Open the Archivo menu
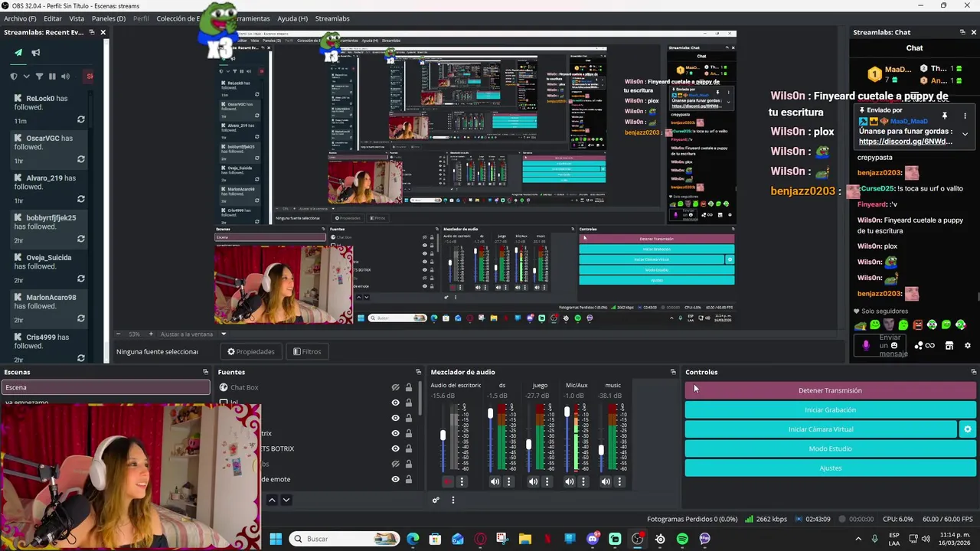This screenshot has width=980, height=551. pyautogui.click(x=20, y=18)
